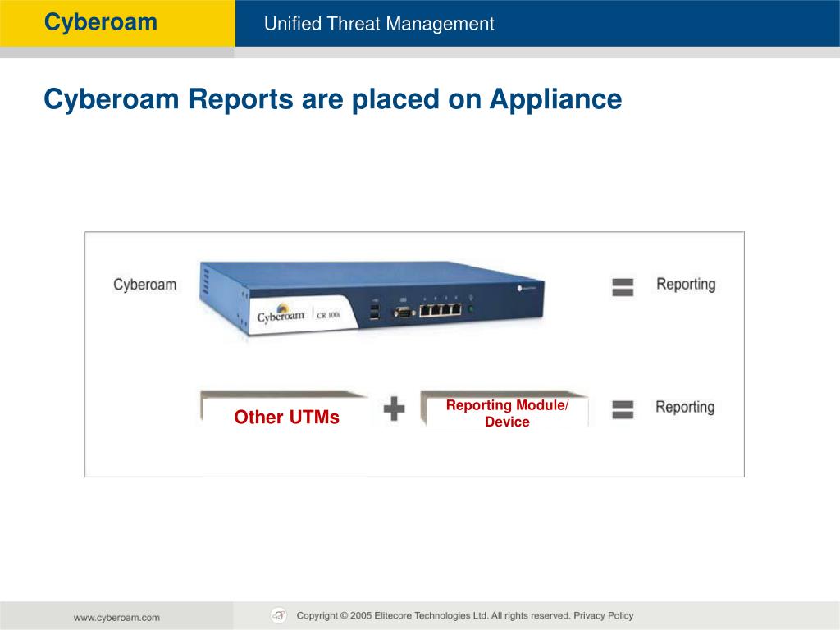Click the Cyberoam CR 100i appliance image

pyautogui.click(x=372, y=298)
